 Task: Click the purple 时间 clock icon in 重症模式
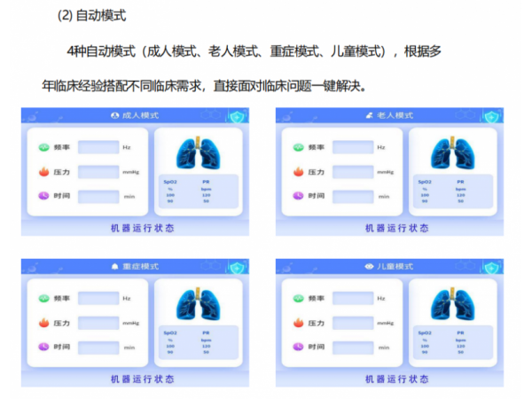pos(43,347)
